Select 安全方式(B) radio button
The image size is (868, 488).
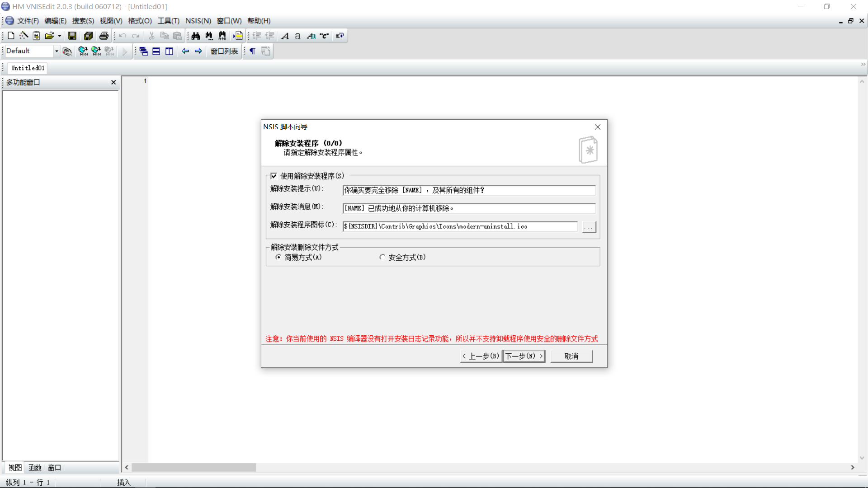tap(382, 257)
